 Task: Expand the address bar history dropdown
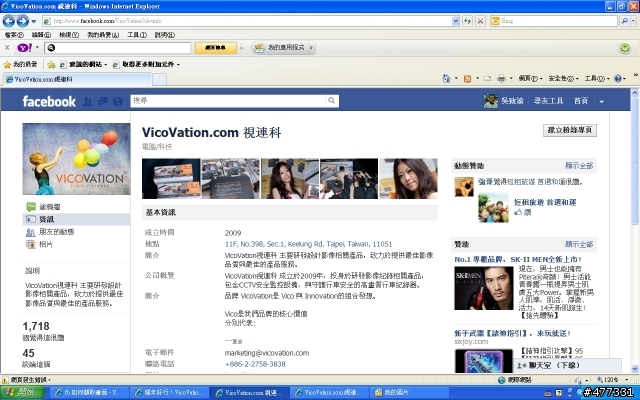click(456, 21)
